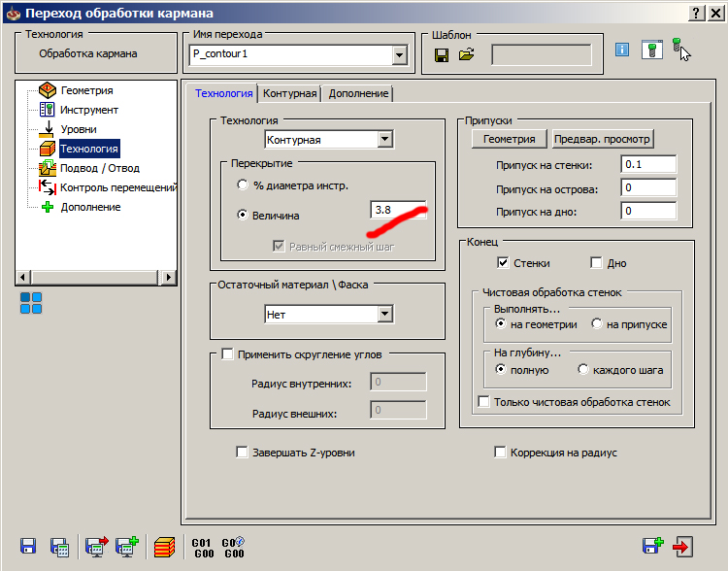The image size is (728, 571).
Task: Click the Save and calculate icon
Action: [60, 547]
